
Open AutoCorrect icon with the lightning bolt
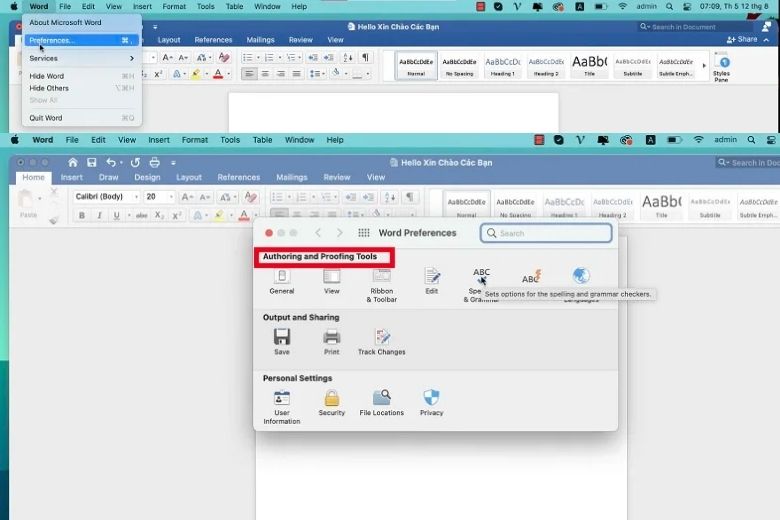coord(531,277)
